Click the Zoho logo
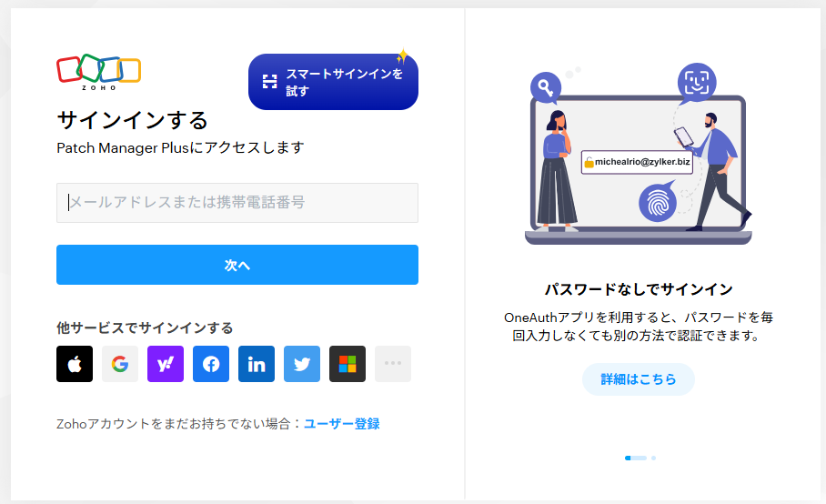Screen dimensions: 826x504 [99, 72]
